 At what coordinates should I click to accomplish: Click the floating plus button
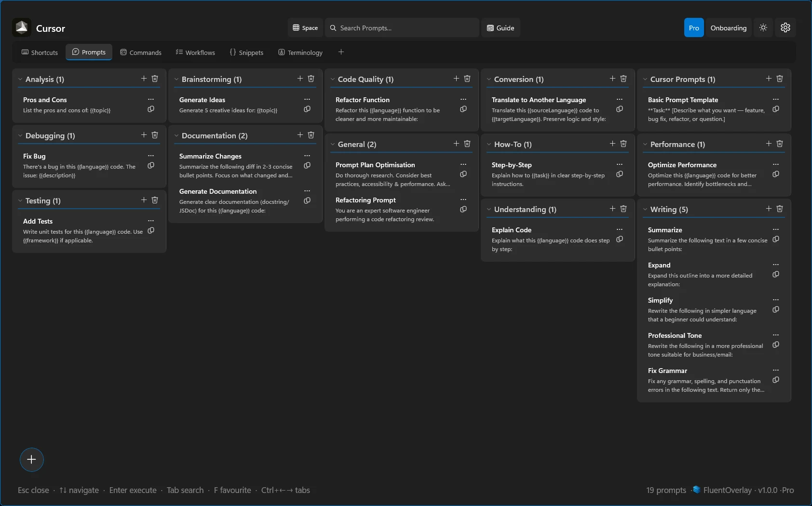pos(31,460)
